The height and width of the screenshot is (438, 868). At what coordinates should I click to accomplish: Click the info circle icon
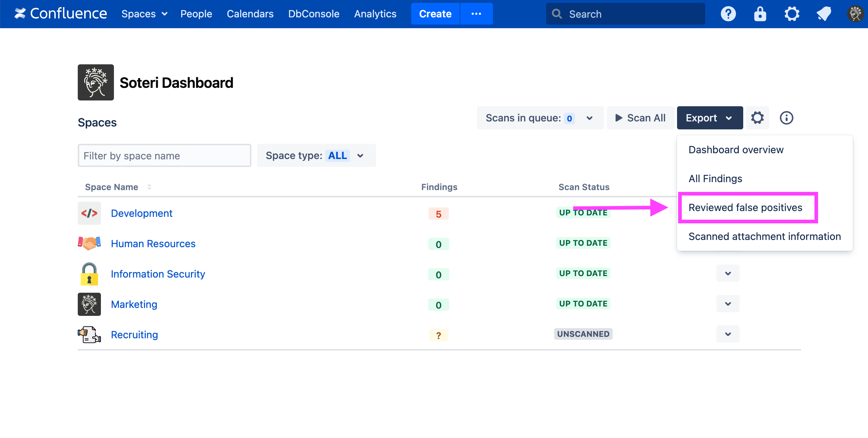[786, 118]
